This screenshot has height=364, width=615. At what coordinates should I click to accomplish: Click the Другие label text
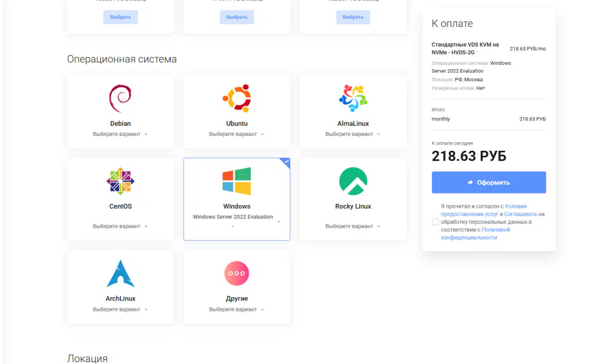point(237,299)
